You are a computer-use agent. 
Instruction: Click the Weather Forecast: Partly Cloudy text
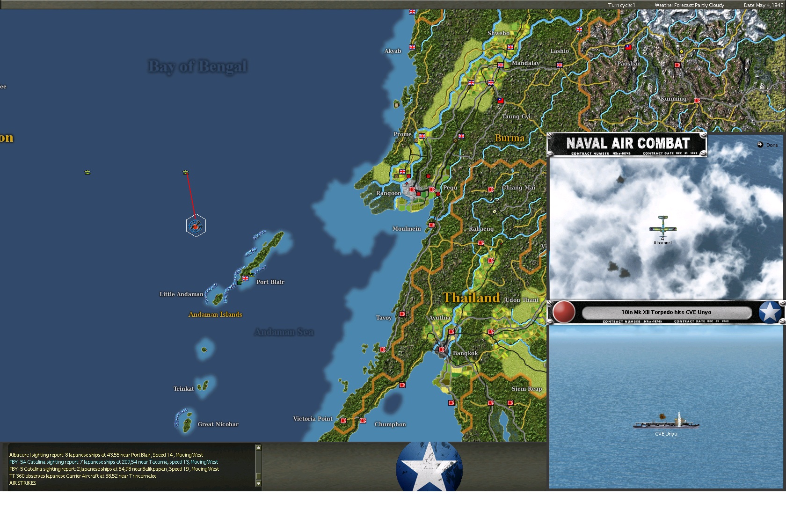[689, 5]
